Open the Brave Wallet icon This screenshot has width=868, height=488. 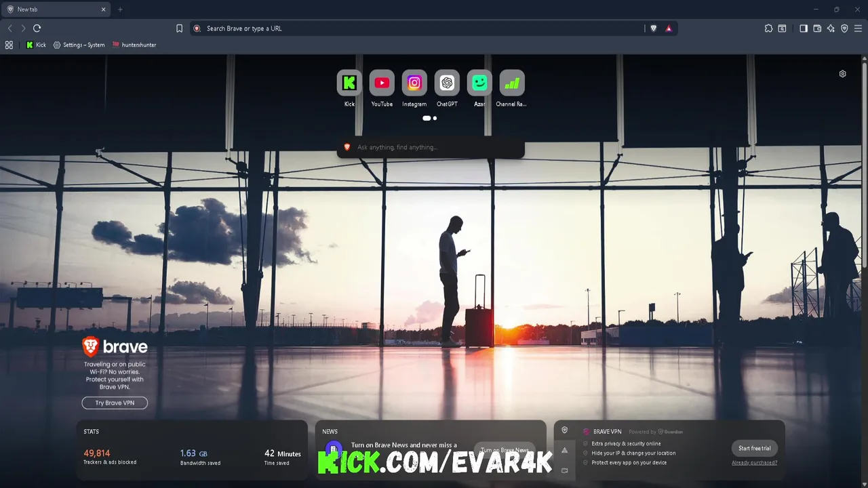click(817, 28)
